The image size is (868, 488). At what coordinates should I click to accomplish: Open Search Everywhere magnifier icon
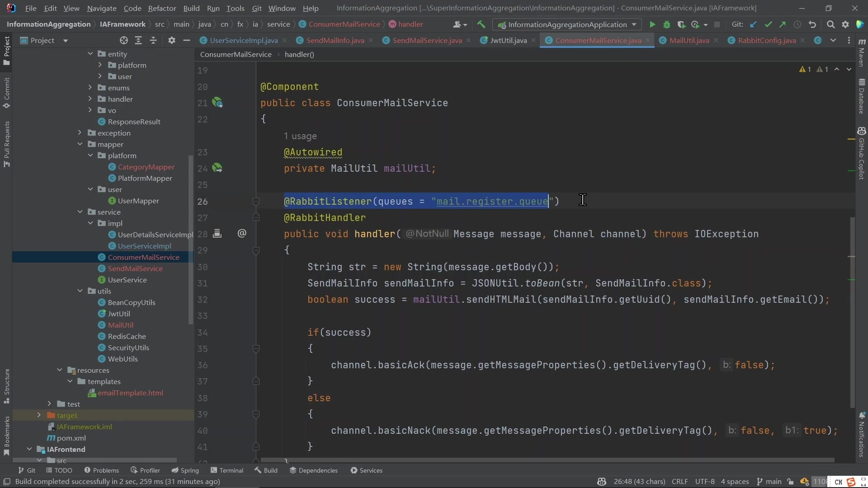(x=830, y=24)
